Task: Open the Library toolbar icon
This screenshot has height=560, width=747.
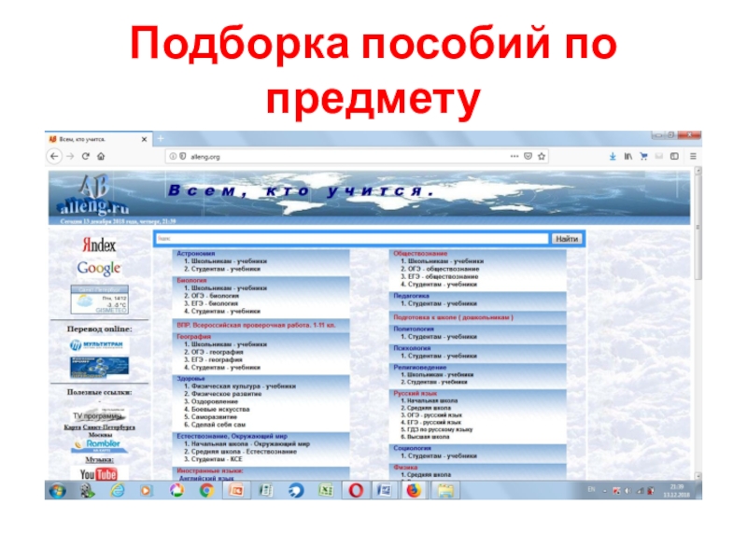Action: 628,156
